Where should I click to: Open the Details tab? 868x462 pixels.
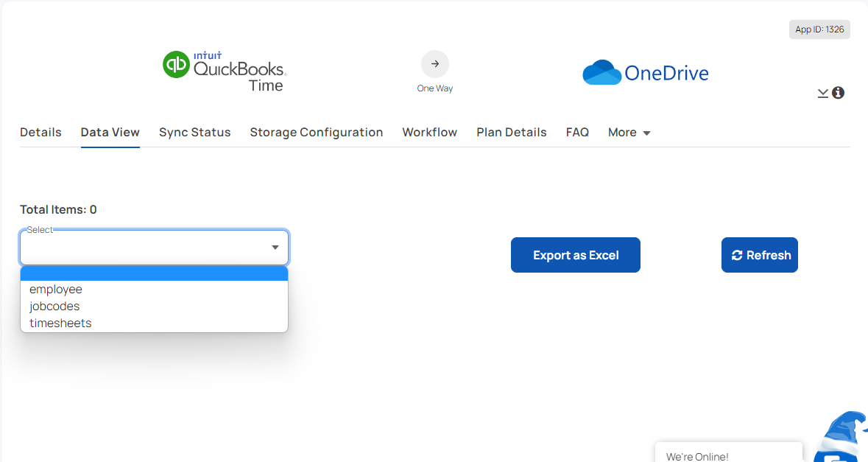coord(41,133)
